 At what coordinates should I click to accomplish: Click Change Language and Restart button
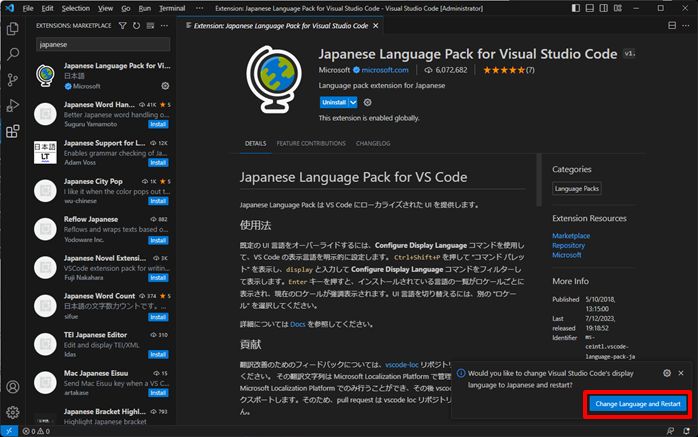638,404
